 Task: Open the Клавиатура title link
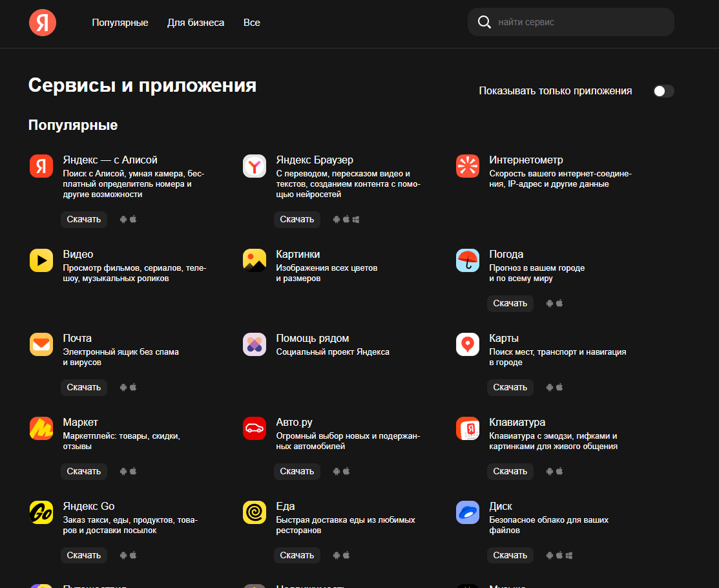tap(517, 423)
